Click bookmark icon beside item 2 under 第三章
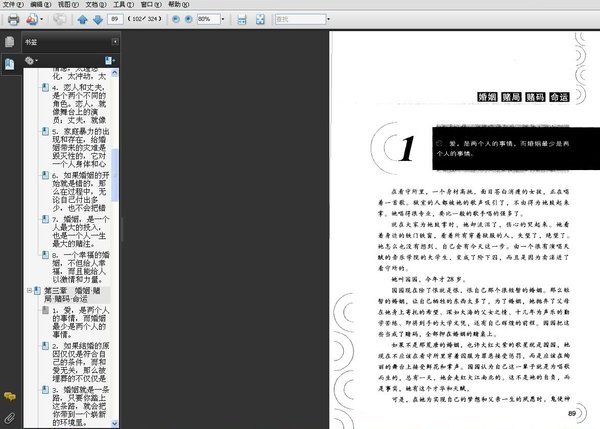Screen dimensions: 600x429 [x=45, y=346]
